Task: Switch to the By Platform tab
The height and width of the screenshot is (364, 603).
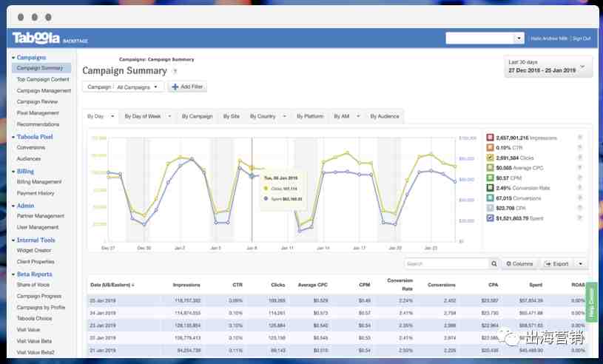Action: click(x=310, y=116)
